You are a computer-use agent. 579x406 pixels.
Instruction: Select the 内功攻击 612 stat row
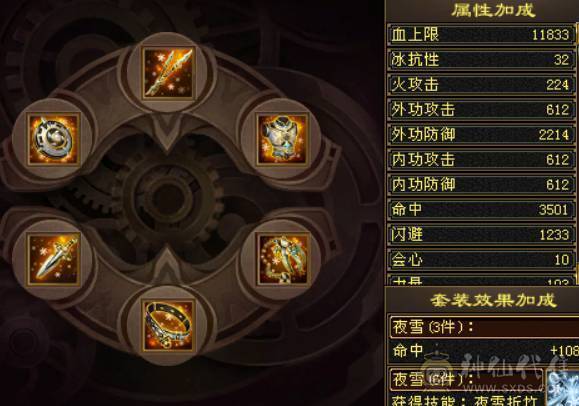coord(481,160)
